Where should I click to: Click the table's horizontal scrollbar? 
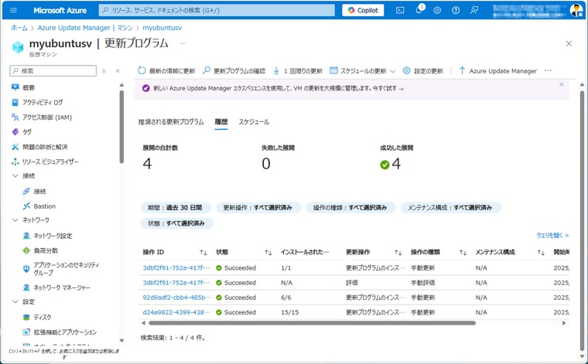tap(312, 323)
